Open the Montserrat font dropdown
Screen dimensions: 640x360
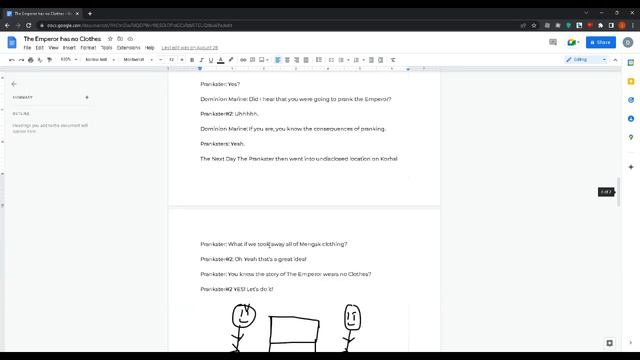click(x=138, y=60)
